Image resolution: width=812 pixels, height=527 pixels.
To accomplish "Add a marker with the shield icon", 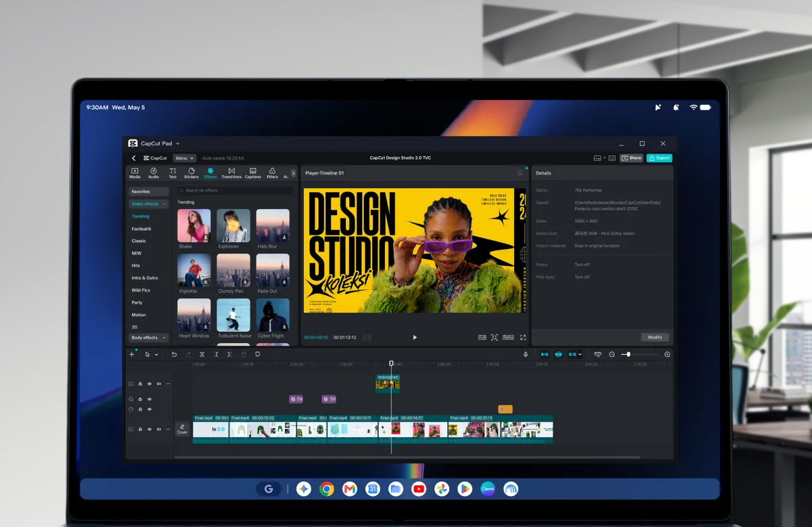I will click(257, 354).
